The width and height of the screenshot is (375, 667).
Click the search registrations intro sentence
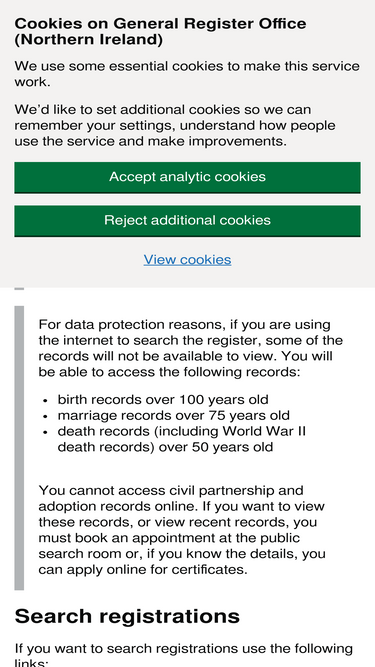point(184,656)
